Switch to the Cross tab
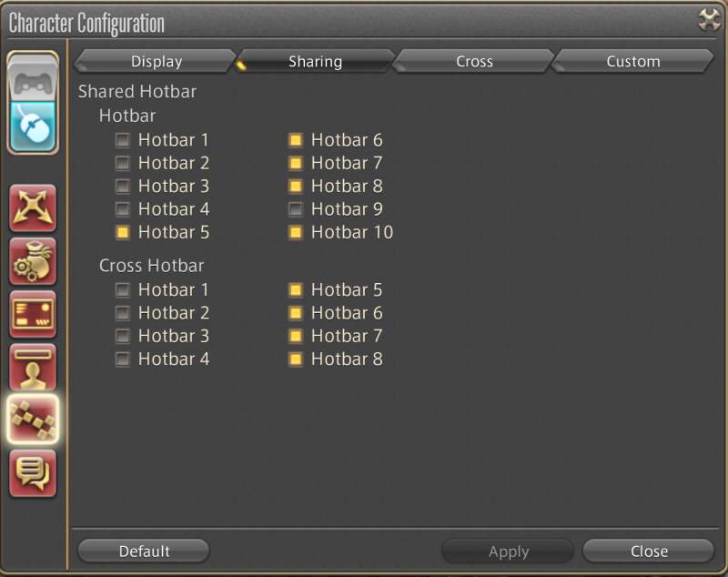Screen dimensions: 728x577 (x=473, y=61)
